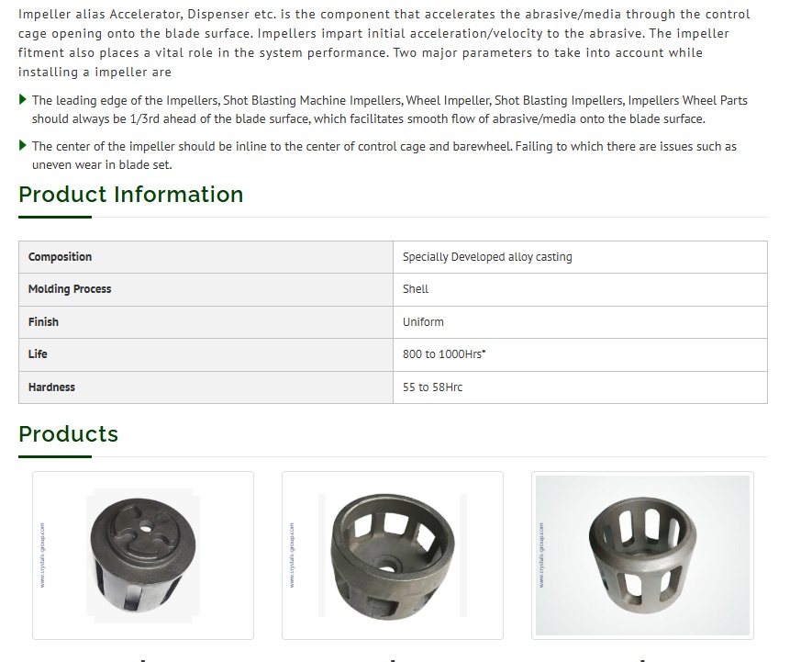This screenshot has height=662, width=812.
Task: Click the triangle bullet beside 'The leading edge'
Action: tap(22, 99)
